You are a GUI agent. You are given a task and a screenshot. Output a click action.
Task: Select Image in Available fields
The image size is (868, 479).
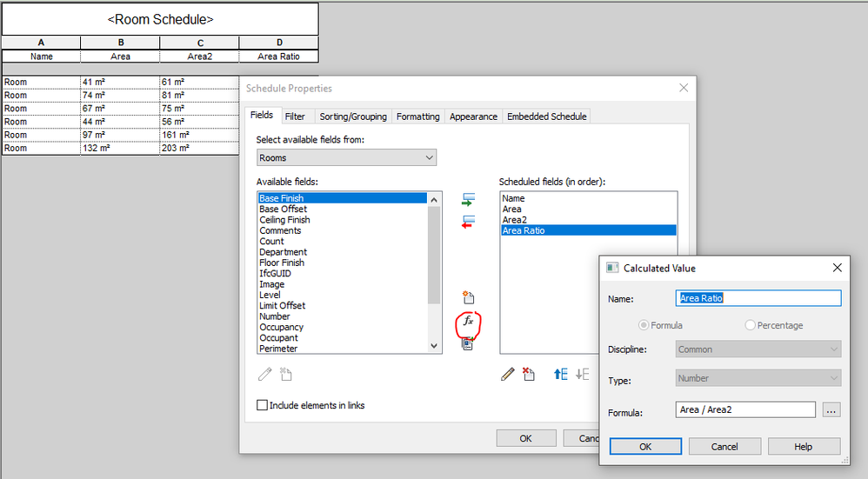(x=343, y=284)
